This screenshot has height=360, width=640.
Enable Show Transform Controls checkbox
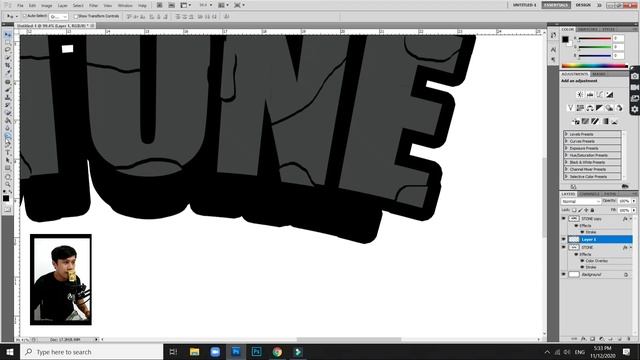click(x=75, y=16)
